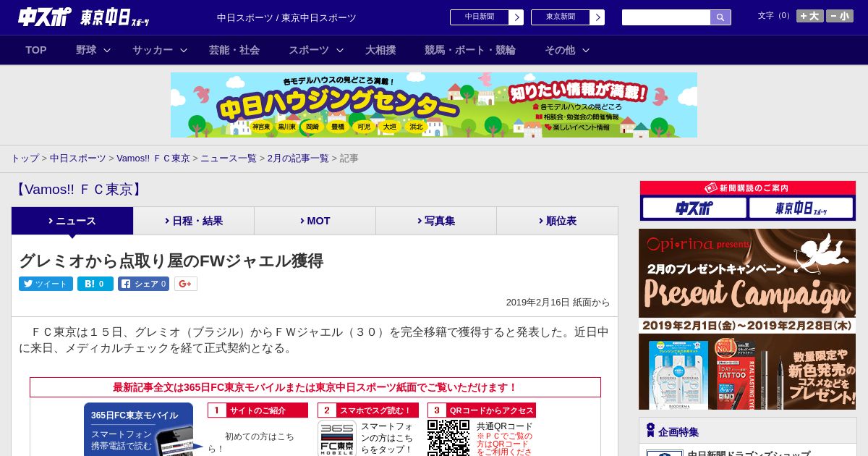Click the QR code image

click(x=448, y=438)
